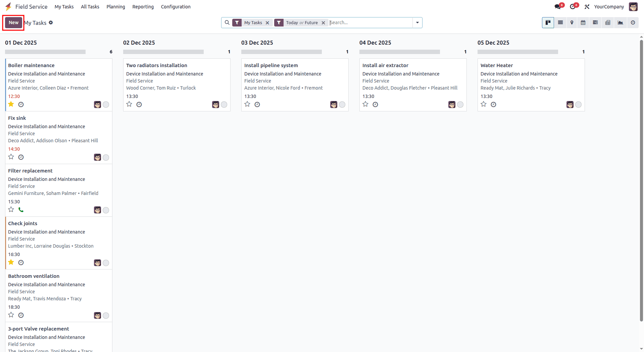
Task: Switch to the Graph view
Action: 620,22
